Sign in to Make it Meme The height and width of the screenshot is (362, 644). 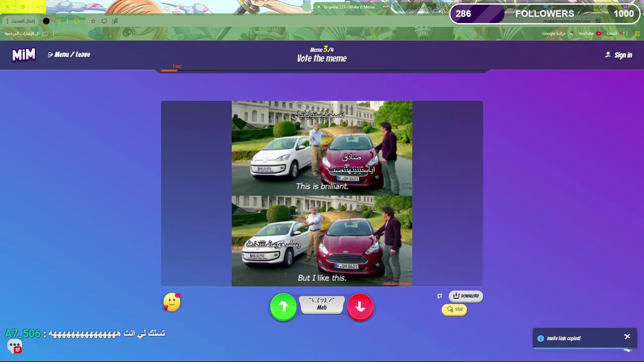[619, 55]
